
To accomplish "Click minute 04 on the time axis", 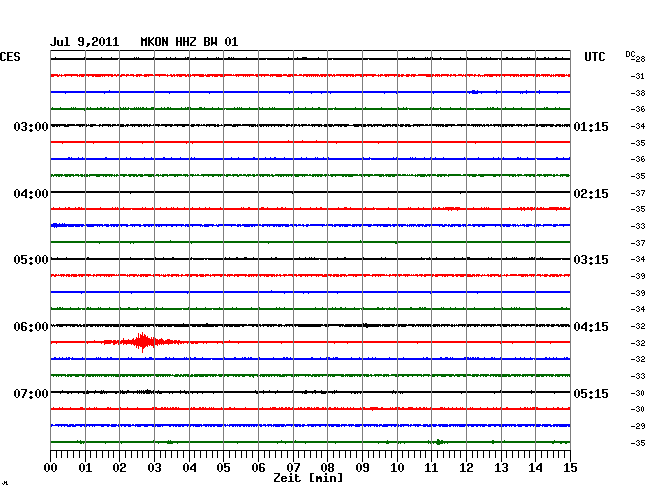I will [x=189, y=468].
